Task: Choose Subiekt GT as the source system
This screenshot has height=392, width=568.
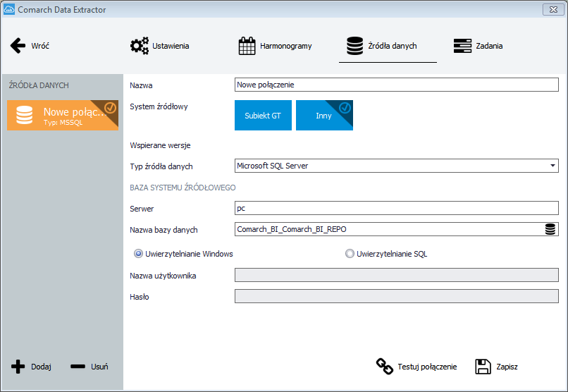Action: coord(263,115)
